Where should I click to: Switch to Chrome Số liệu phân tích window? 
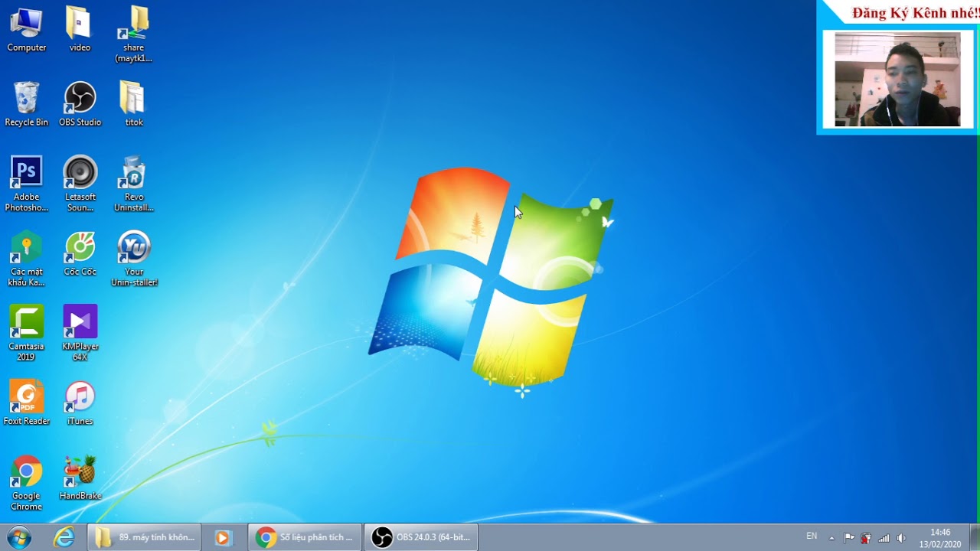pyautogui.click(x=305, y=537)
